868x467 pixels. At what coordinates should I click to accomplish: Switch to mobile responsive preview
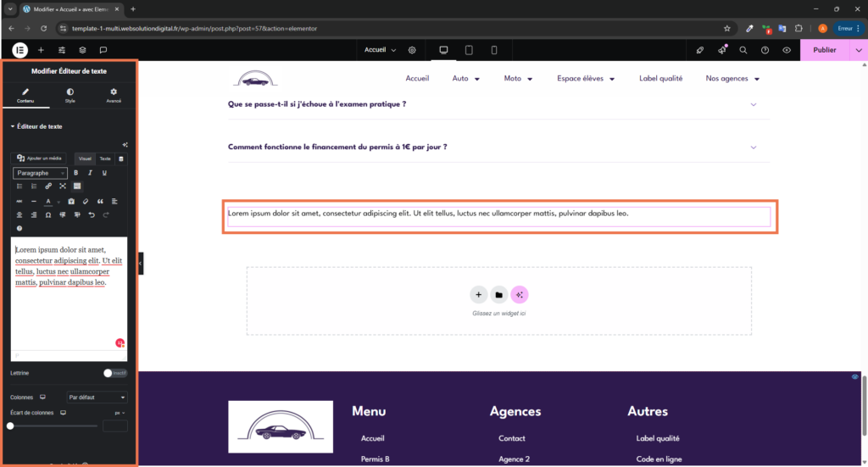coord(494,50)
